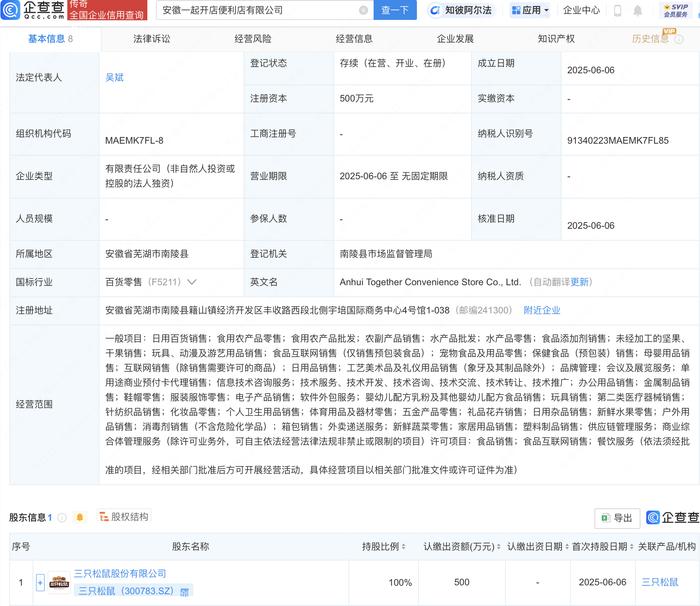Image resolution: width=700 pixels, height=606 pixels.
Task: Open 企业中心 in the header
Action: tap(581, 10)
